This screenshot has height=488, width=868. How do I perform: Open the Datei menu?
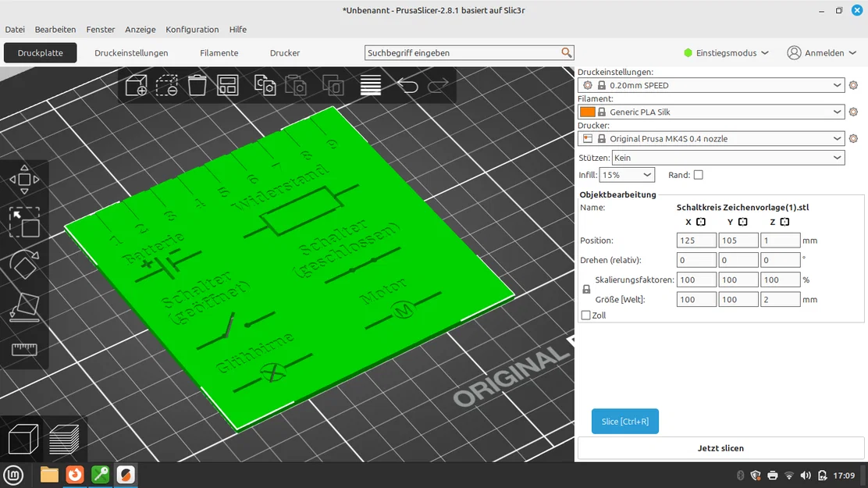pos(15,30)
